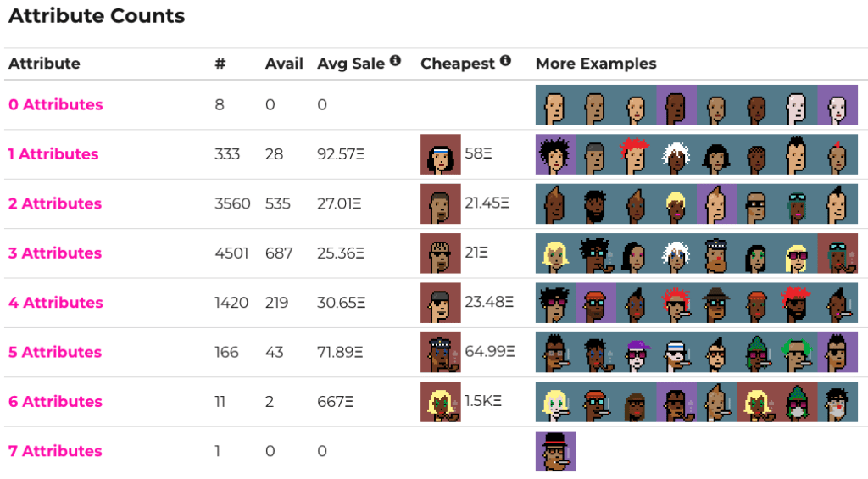Viewport: 868px width, 479px height.
Task: Select the 2 Attributes link
Action: pos(55,203)
